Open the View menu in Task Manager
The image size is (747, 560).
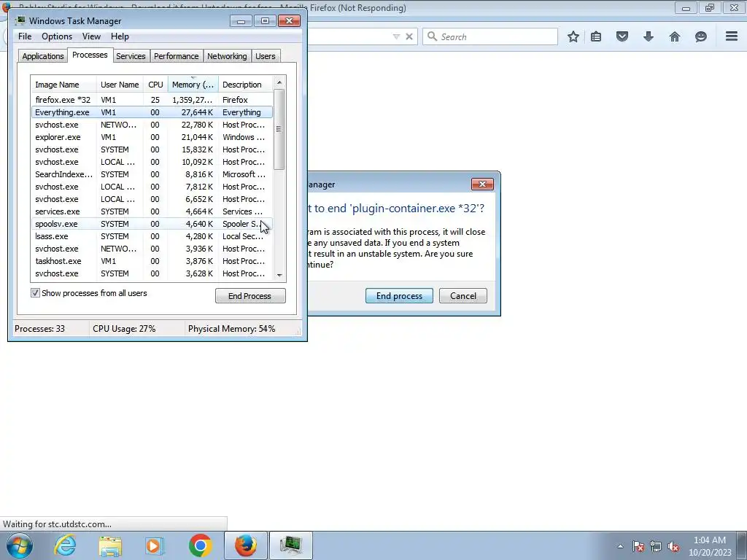91,36
